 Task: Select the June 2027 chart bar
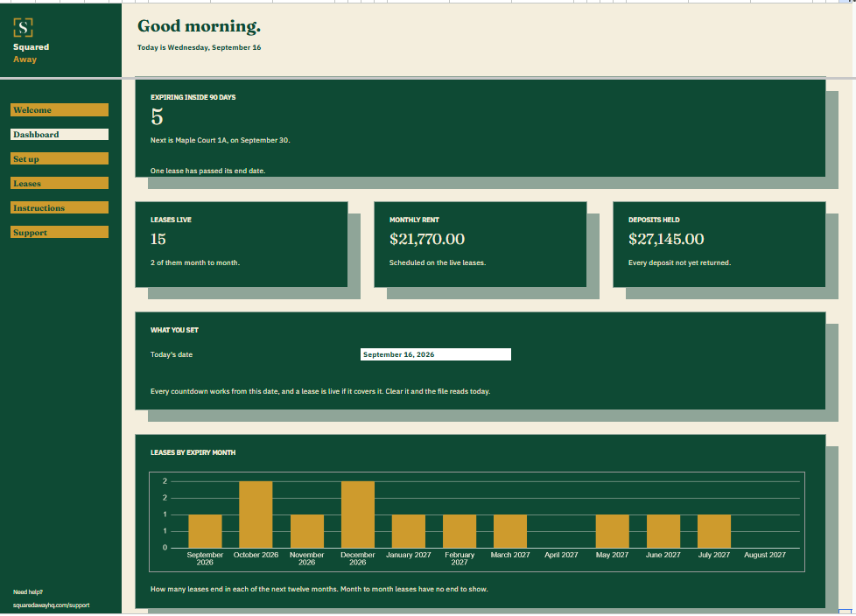[663, 531]
